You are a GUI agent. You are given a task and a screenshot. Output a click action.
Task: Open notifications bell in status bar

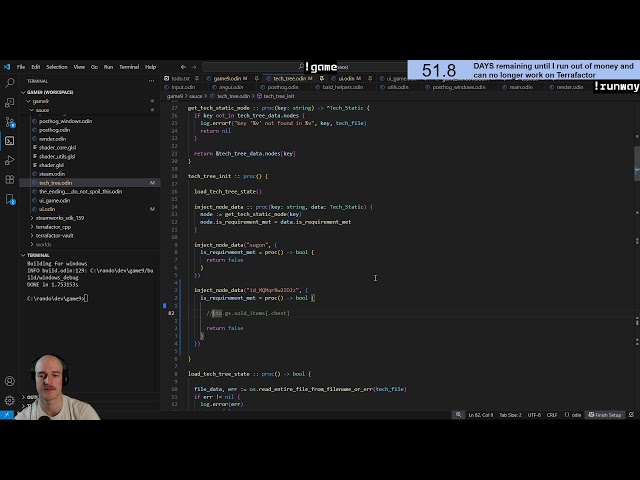point(631,415)
